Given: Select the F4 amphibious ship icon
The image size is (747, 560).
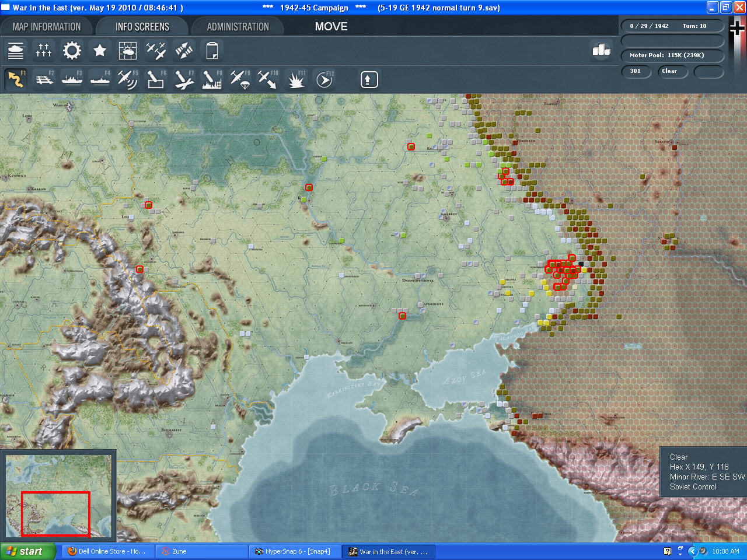Looking at the screenshot, I should click(100, 79).
